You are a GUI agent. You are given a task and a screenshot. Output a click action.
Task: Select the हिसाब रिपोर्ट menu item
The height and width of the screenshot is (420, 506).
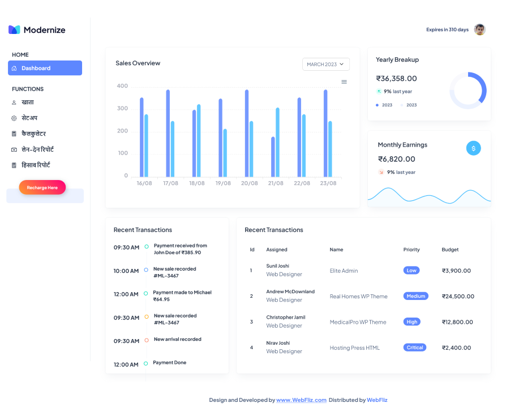(x=36, y=165)
